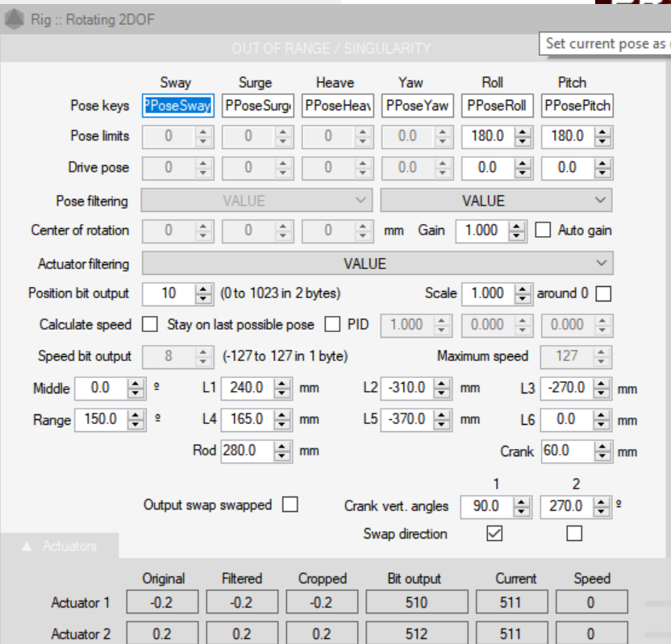
Task: Collapse the Actuators section triangle
Action: (x=27, y=546)
